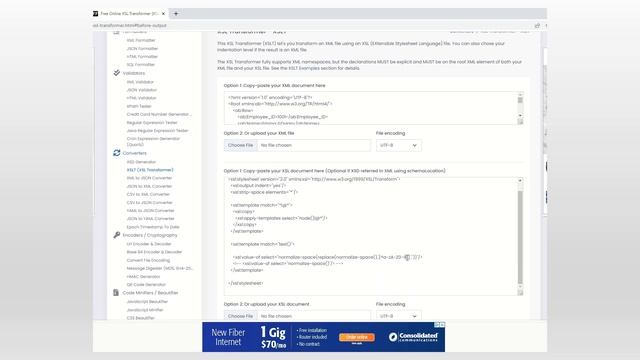This screenshot has width=640, height=360.
Task: Click Choose File for XSL document upload
Action: click(x=240, y=316)
